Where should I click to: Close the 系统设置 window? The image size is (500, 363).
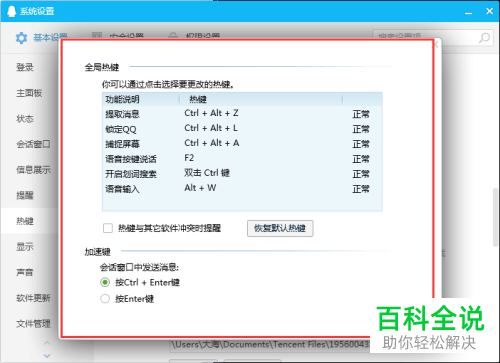489,11
